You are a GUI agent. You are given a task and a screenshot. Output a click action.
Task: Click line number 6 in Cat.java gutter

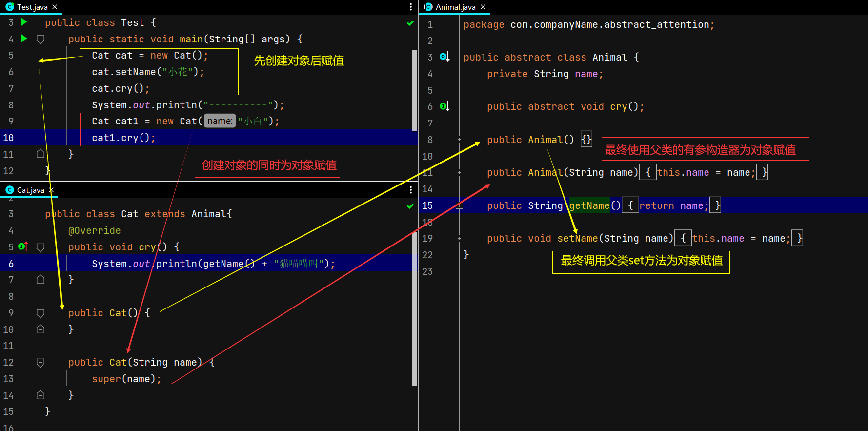point(11,264)
